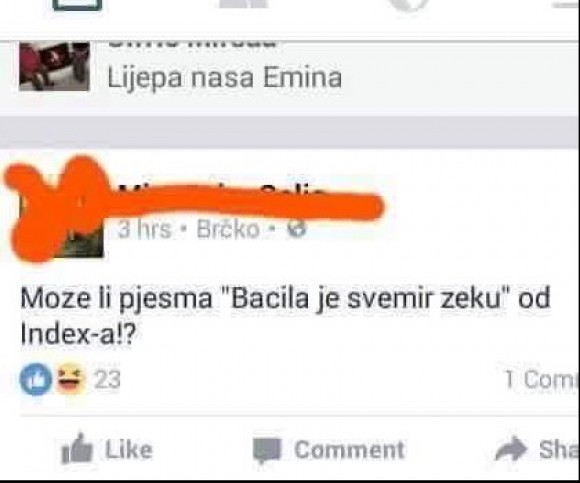Open the profile thumbnail beside Lijepa nasa Emina
Image resolution: width=580 pixels, height=483 pixels.
coord(54,66)
